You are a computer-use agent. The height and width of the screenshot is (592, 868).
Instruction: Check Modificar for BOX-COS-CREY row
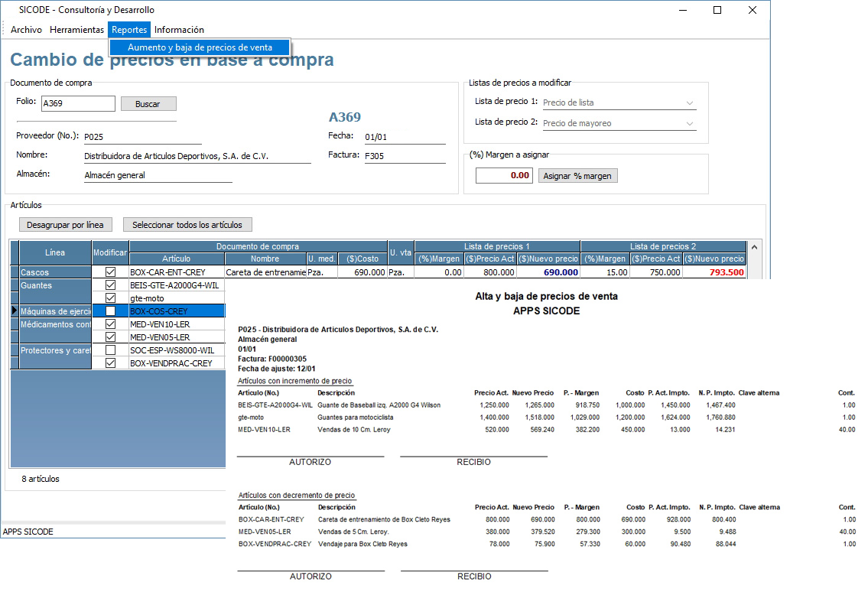click(x=111, y=311)
